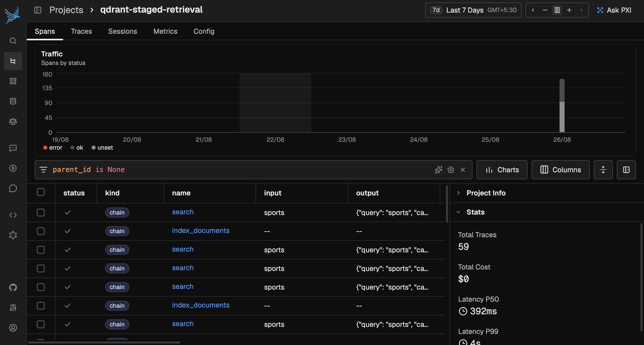Open the second index_documents span link
Viewport: 644px width, 345px height.
pos(200,305)
